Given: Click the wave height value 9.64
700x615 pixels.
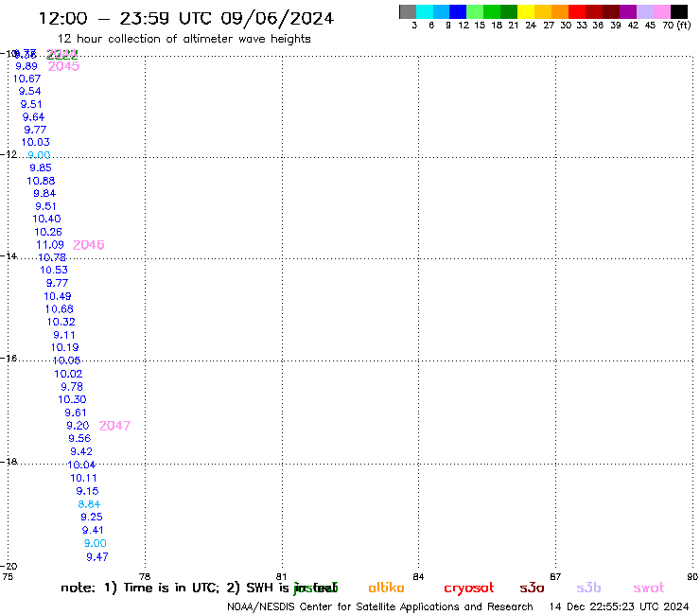Looking at the screenshot, I should (33, 117).
